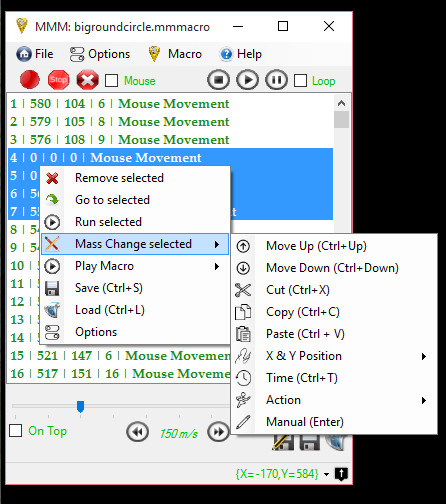Click the black pin icon in status bar
This screenshot has height=504, width=446.
(x=341, y=474)
